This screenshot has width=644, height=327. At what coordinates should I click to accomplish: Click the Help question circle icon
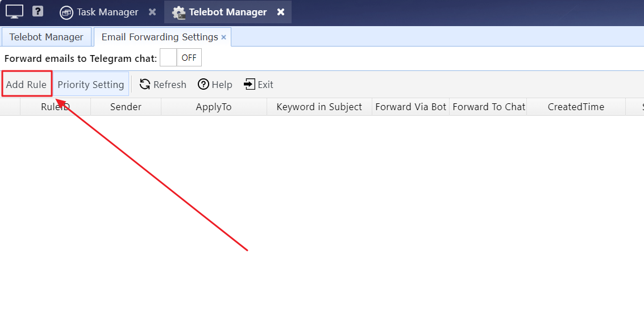pyautogui.click(x=203, y=84)
